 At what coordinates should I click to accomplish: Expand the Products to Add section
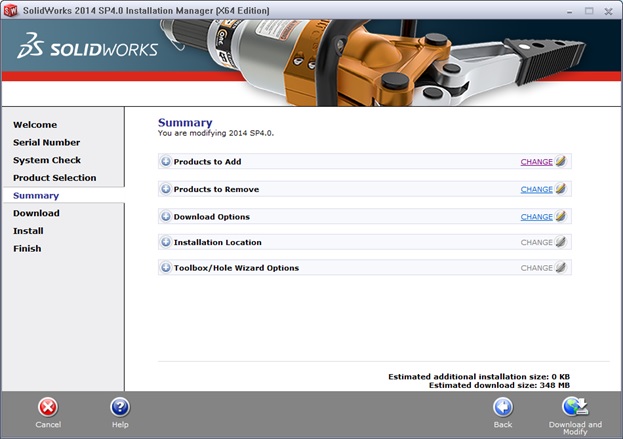click(x=166, y=161)
